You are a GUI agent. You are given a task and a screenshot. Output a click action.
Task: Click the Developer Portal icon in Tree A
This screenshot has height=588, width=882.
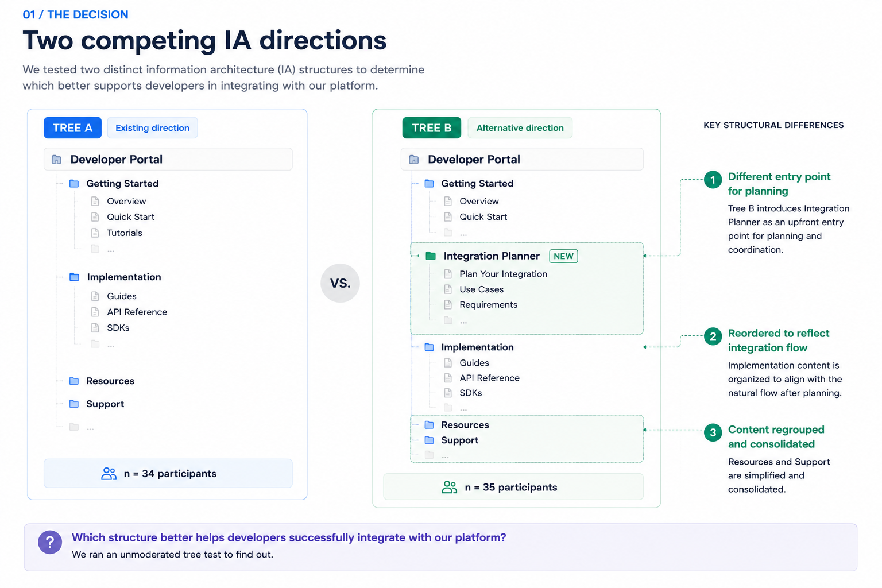tap(56, 160)
